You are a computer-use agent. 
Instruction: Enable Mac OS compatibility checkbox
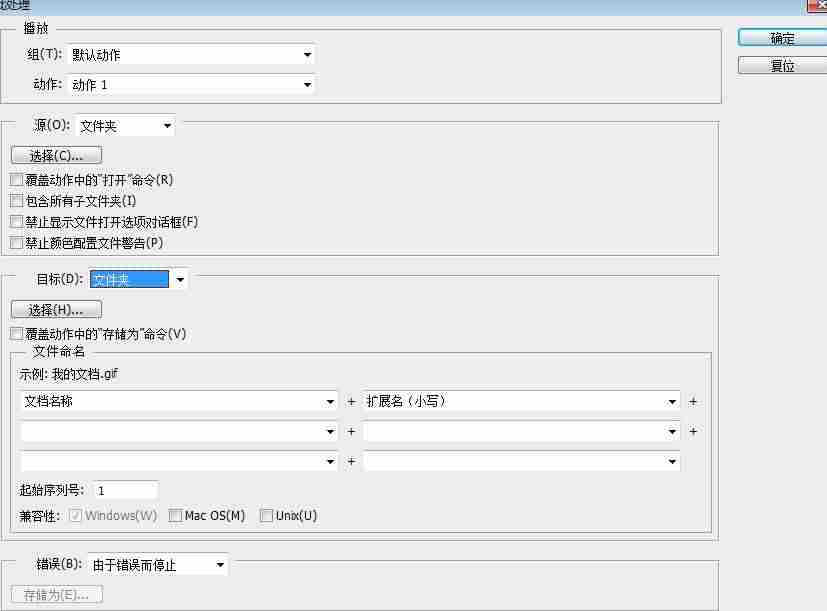coord(175,515)
